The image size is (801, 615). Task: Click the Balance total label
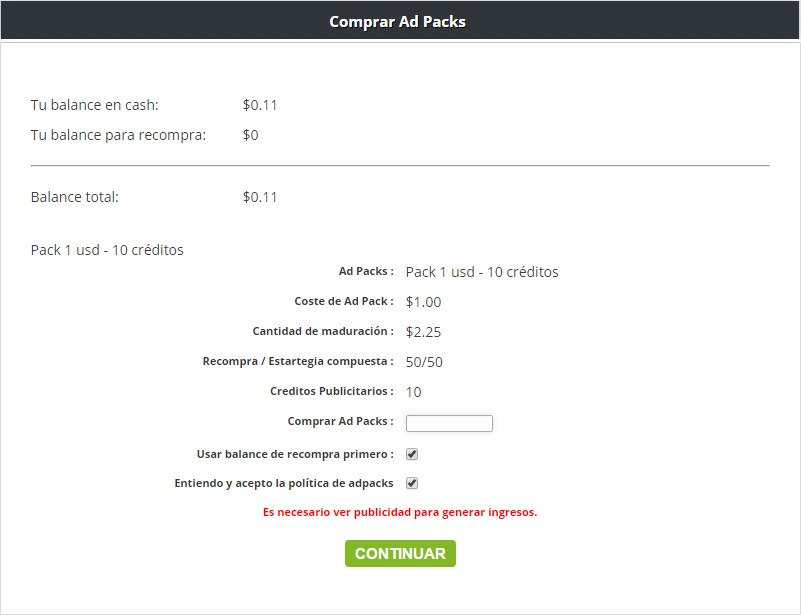[x=75, y=197]
